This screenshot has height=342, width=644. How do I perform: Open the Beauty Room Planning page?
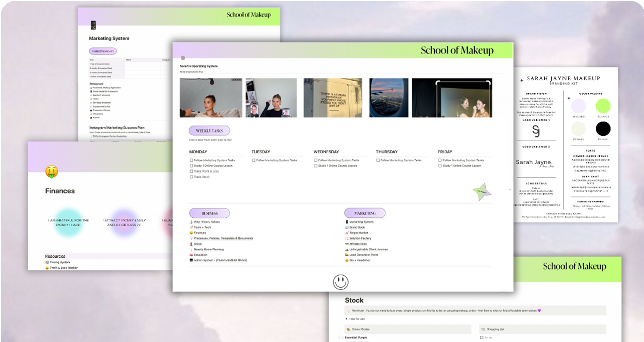click(x=209, y=249)
